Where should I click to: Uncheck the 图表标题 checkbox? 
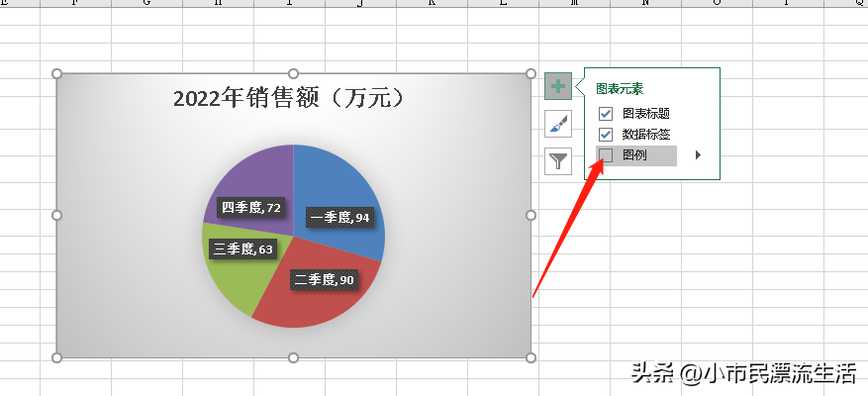[x=606, y=114]
